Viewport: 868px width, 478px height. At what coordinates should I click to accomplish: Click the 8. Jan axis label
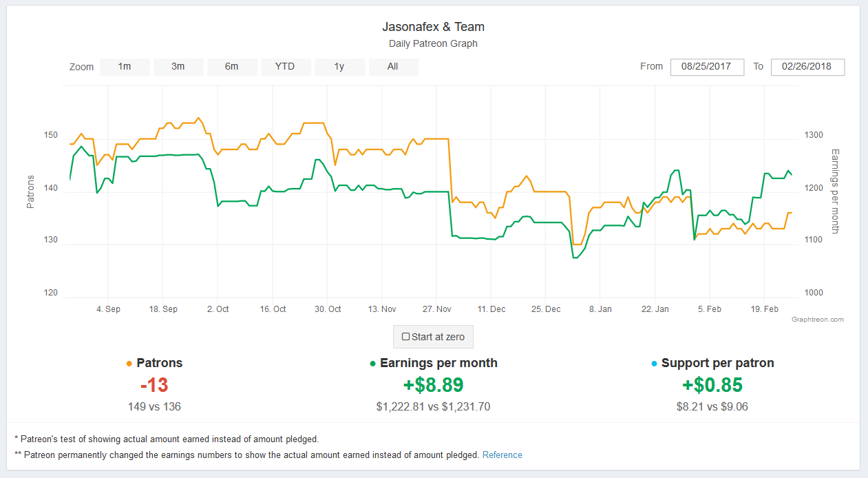[600, 309]
